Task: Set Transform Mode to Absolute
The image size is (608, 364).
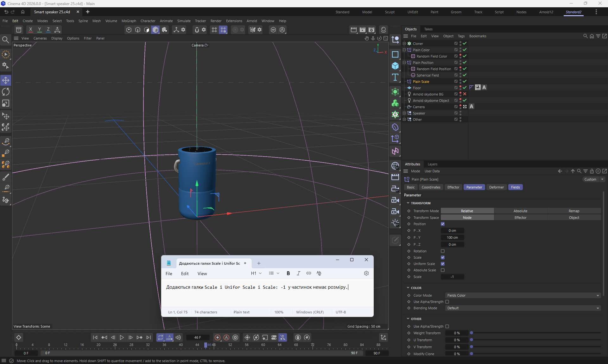Action: pos(520,211)
